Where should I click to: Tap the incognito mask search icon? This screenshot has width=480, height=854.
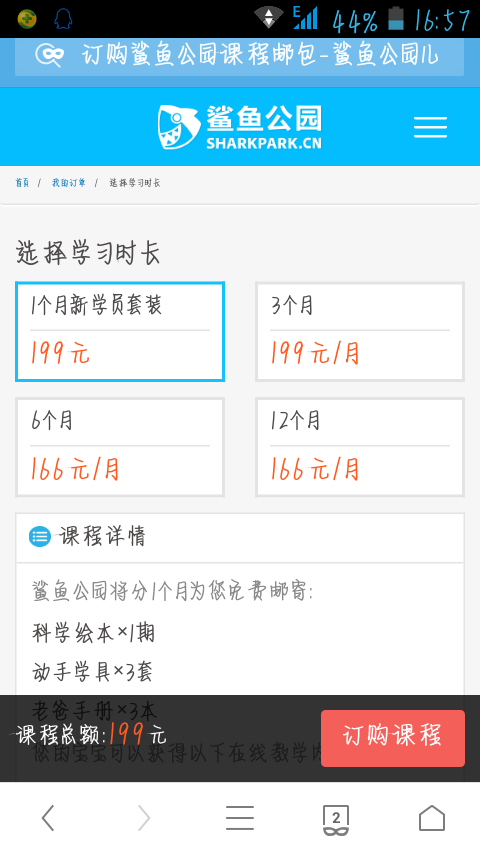[x=50, y=55]
